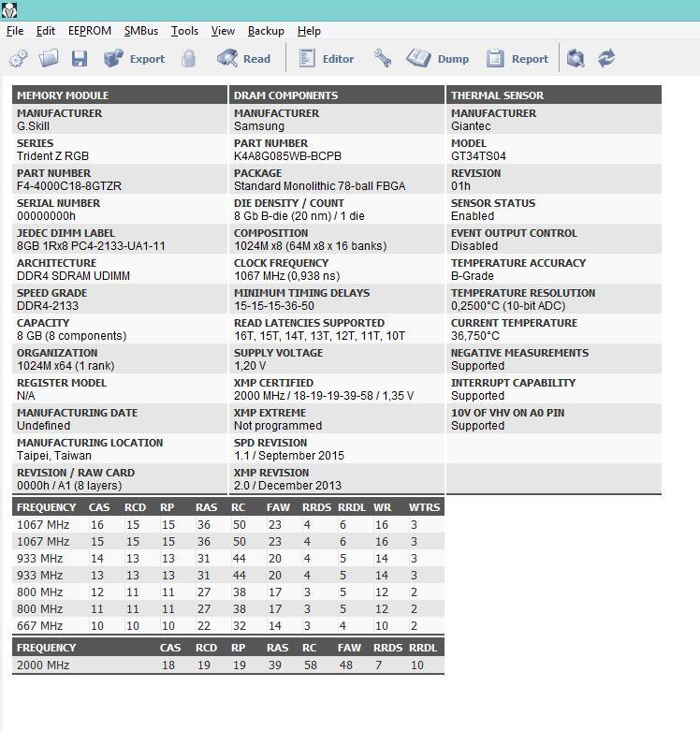Click the THERMAL SENSOR section header
700x731 pixels.
pyautogui.click(x=554, y=95)
